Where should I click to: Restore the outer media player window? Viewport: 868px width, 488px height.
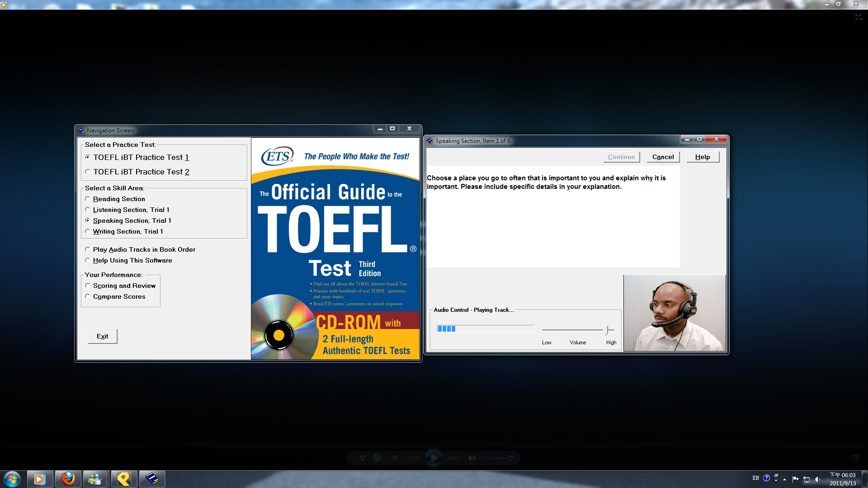click(x=839, y=4)
